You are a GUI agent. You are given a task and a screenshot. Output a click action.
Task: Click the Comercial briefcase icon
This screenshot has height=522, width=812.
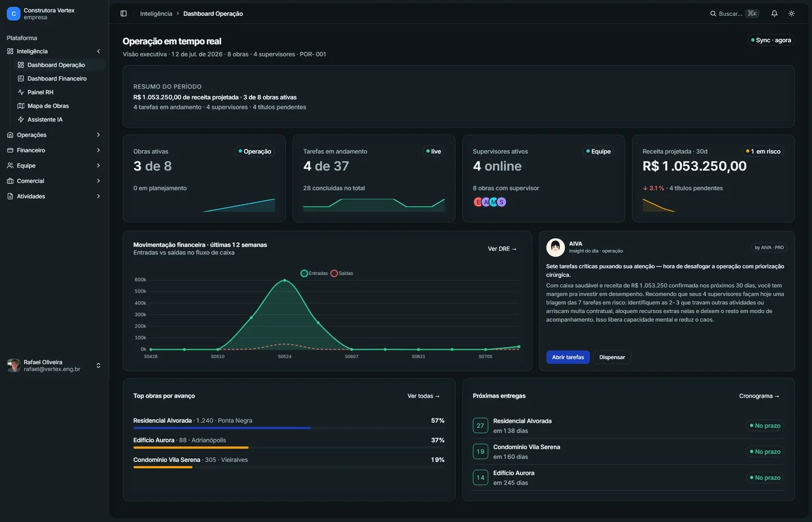[x=10, y=181]
